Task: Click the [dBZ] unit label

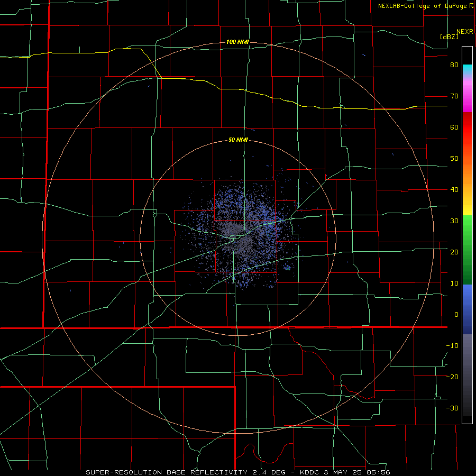Action: [449, 36]
